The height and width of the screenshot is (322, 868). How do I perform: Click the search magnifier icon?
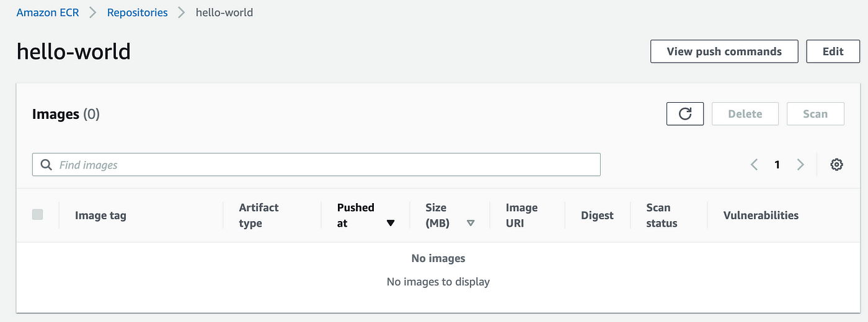[x=46, y=165]
